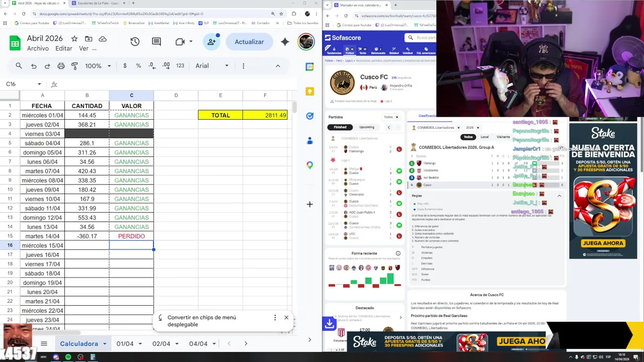Open the 2026 season dropdown
Image resolution: width=644 pixels, height=362 pixels.
pyautogui.click(x=472, y=128)
